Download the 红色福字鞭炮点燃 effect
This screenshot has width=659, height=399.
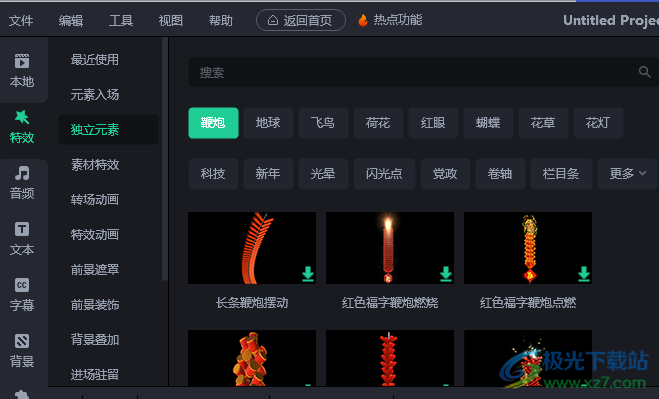tap(583, 274)
